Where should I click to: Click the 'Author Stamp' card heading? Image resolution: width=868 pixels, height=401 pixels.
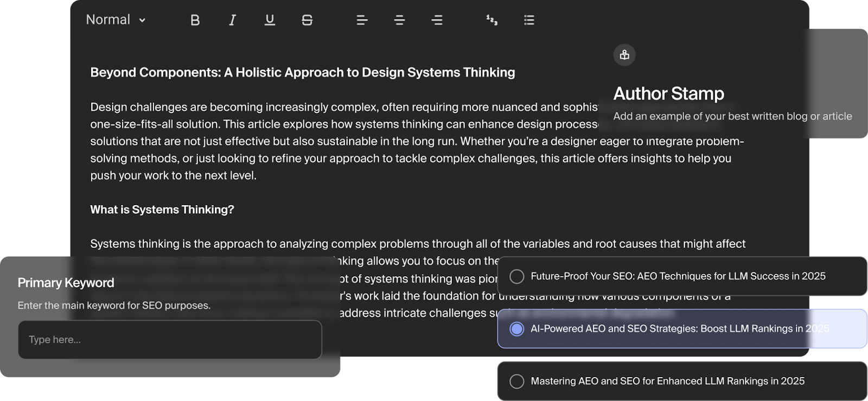668,93
